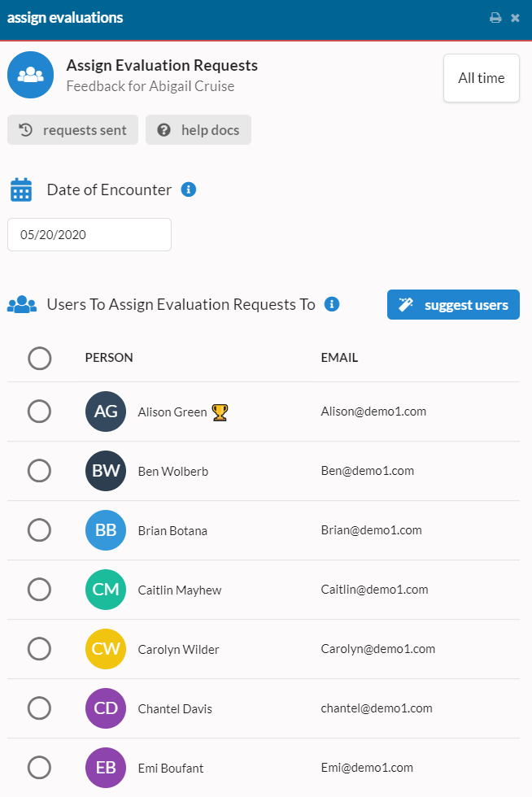Open the help docs
The image size is (532, 797).
pyautogui.click(x=198, y=129)
